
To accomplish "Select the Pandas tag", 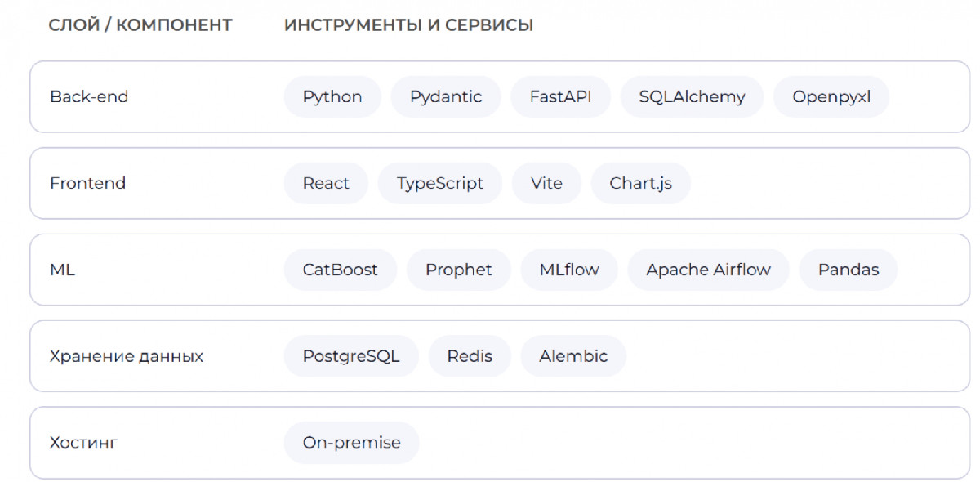I will (x=849, y=270).
